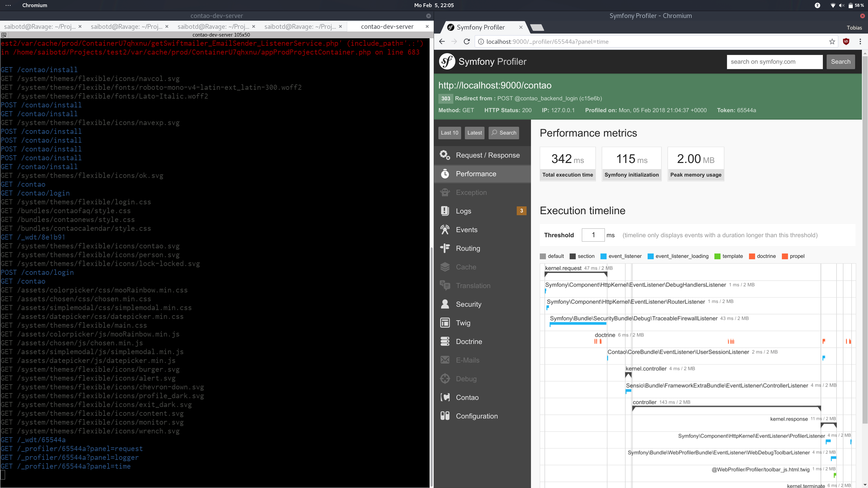
Task: Click the Last 10 button
Action: (x=449, y=133)
